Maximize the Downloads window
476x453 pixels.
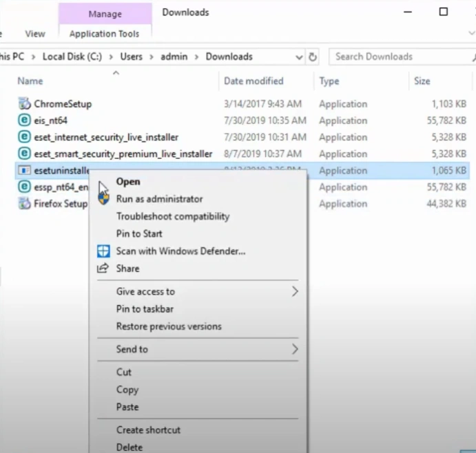tap(444, 12)
